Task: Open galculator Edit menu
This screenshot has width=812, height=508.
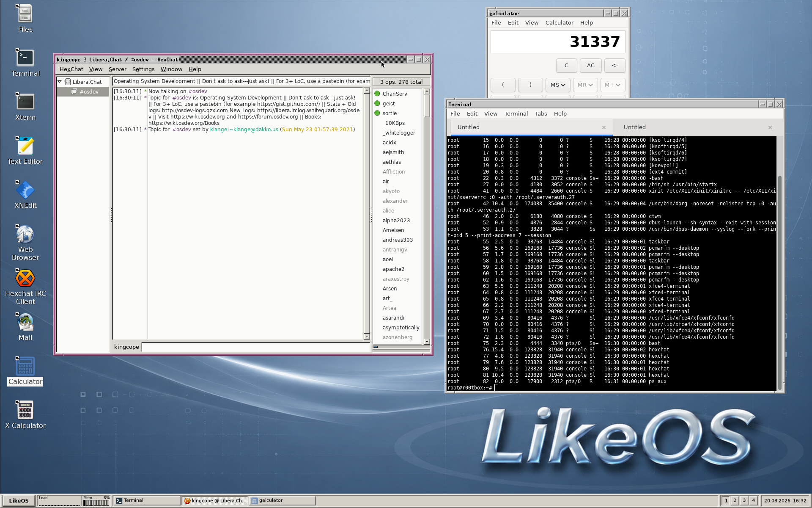Action: (x=513, y=23)
